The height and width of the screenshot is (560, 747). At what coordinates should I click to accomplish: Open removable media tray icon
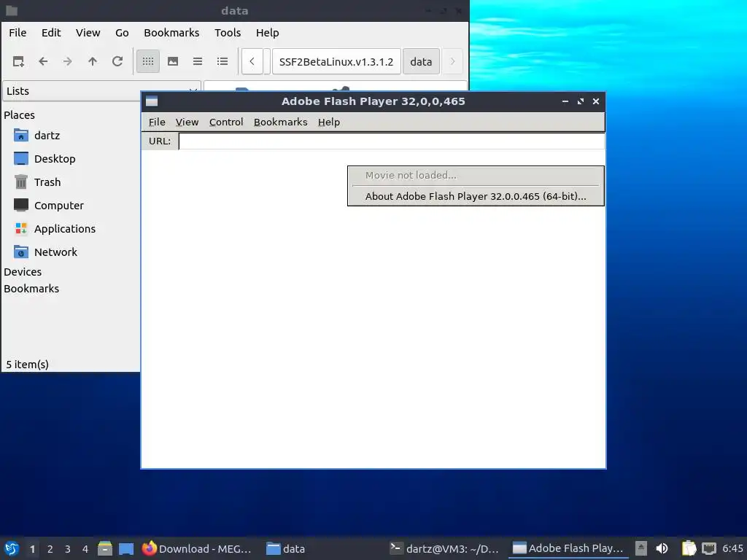point(641,548)
